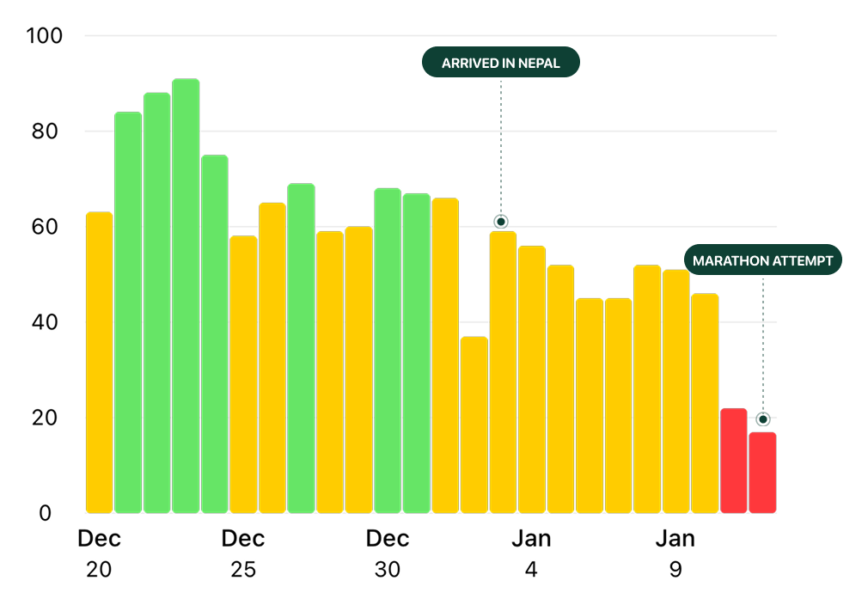Click the Jan 9 x-axis label
Screen dimensions: 868x605
click(x=675, y=553)
